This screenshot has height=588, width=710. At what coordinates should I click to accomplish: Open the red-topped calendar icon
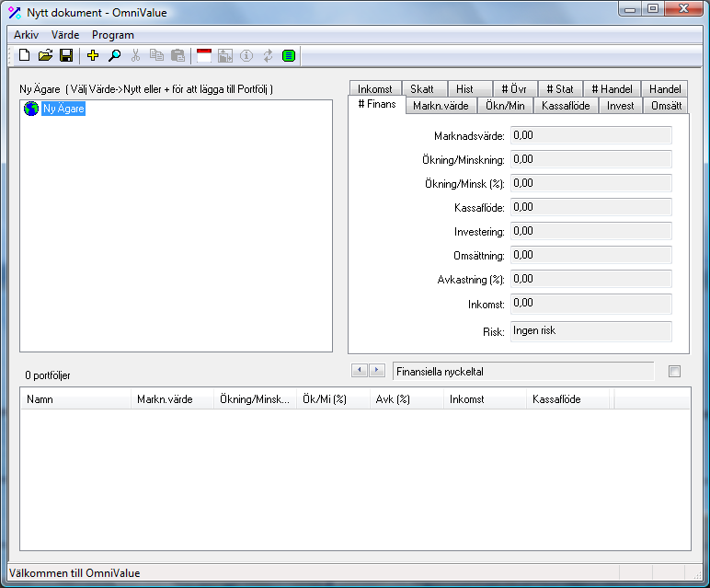[x=204, y=56]
